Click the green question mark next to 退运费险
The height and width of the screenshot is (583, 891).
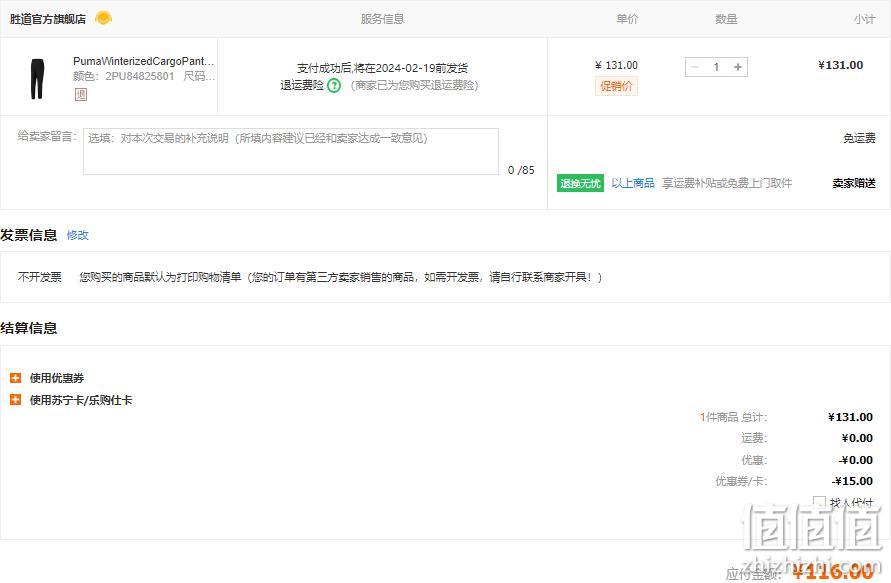pyautogui.click(x=334, y=86)
